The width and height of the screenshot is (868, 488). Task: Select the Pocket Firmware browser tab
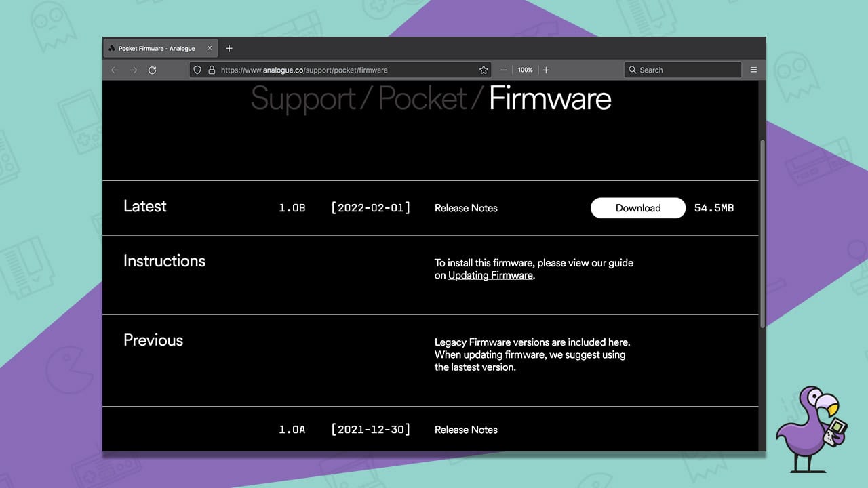pos(156,48)
